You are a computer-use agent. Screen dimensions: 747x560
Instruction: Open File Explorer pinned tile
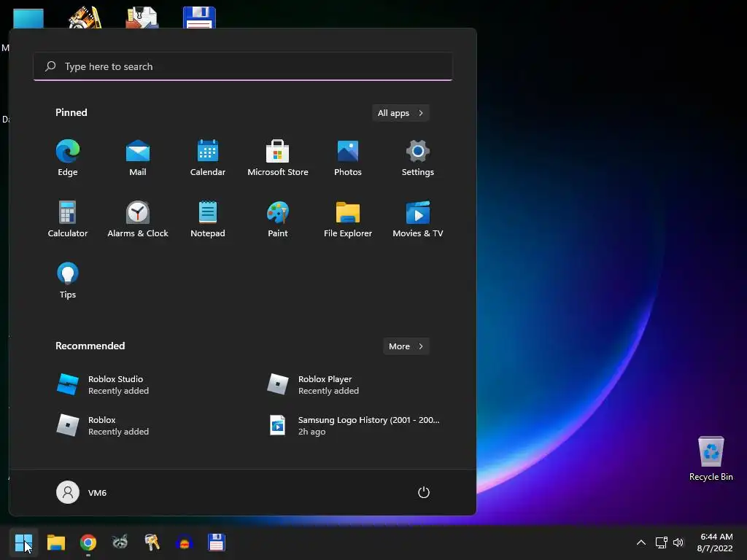[x=348, y=219]
